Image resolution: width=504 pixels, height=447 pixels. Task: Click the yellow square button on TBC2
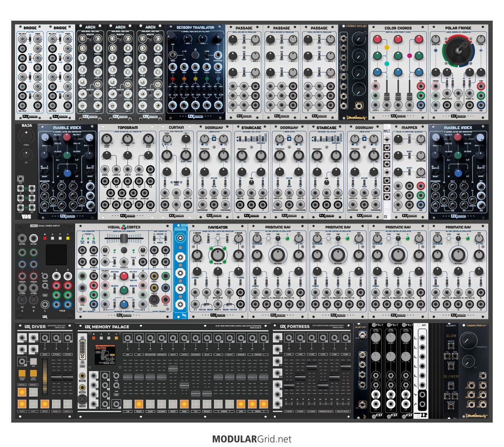pos(67,238)
